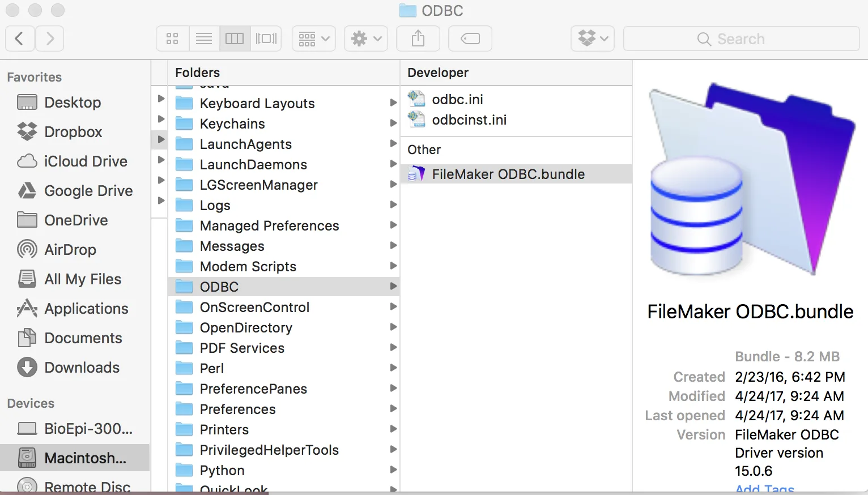Click the Bundle - 8.2 MB size text
Screen dimensions: 868x495
pyautogui.click(x=787, y=356)
